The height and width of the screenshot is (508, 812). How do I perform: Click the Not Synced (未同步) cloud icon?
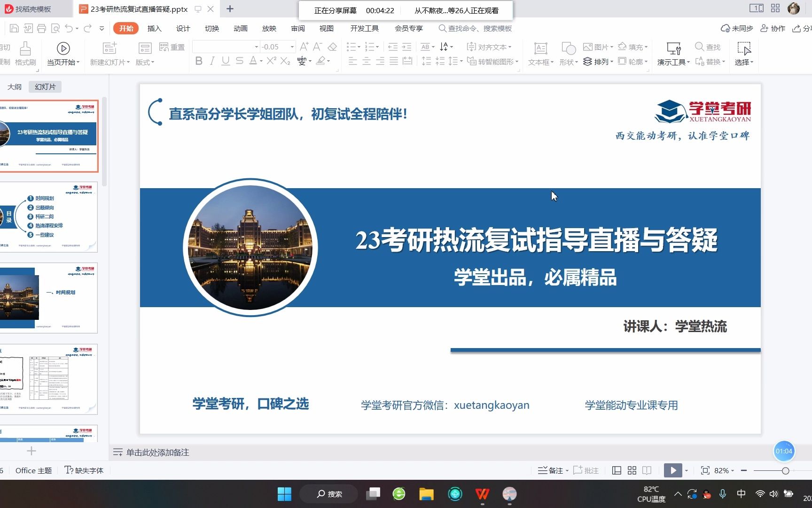[737, 29]
